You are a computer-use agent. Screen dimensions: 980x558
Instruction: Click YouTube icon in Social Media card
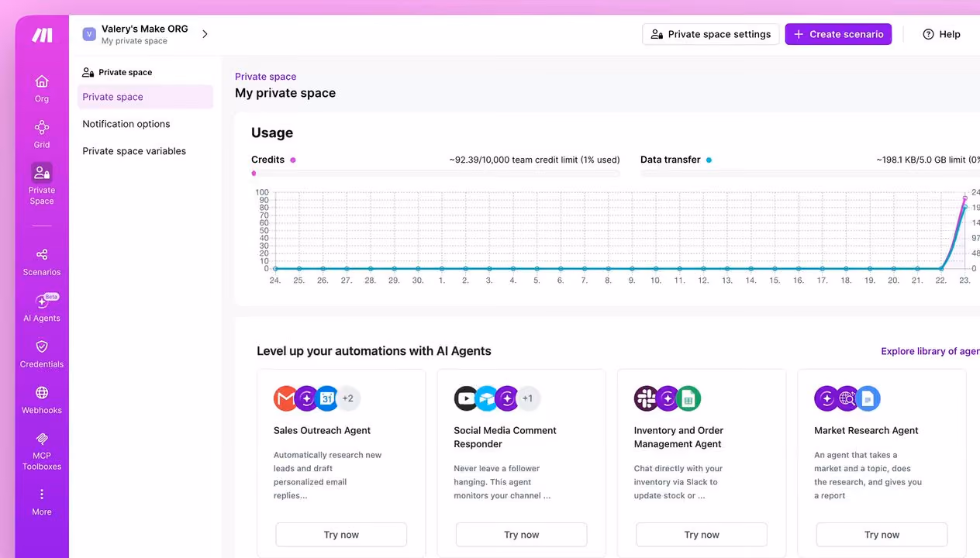coord(466,398)
